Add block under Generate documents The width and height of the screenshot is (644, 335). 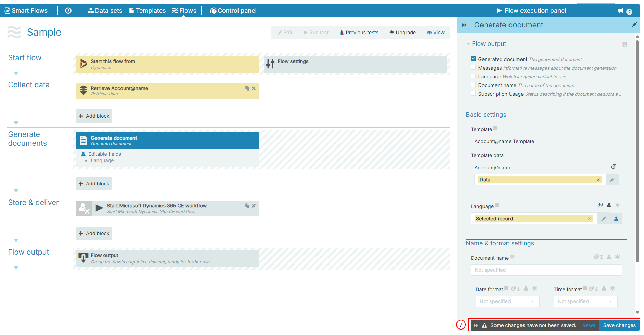point(94,184)
